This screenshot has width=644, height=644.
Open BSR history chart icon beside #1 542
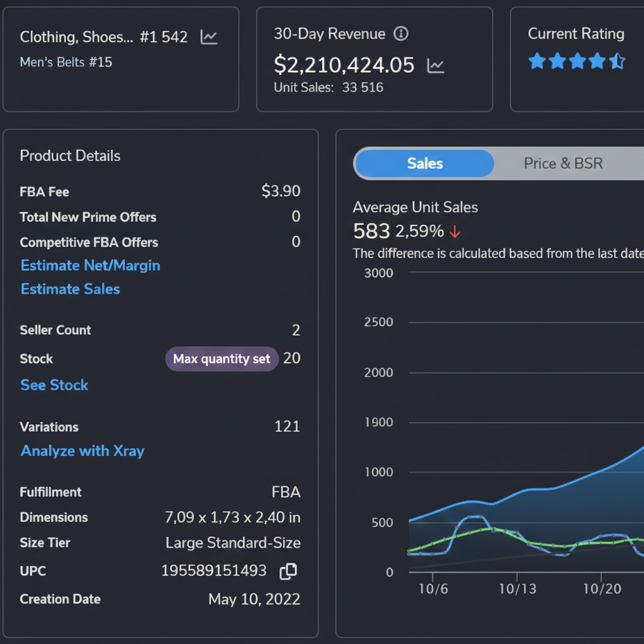pos(209,37)
